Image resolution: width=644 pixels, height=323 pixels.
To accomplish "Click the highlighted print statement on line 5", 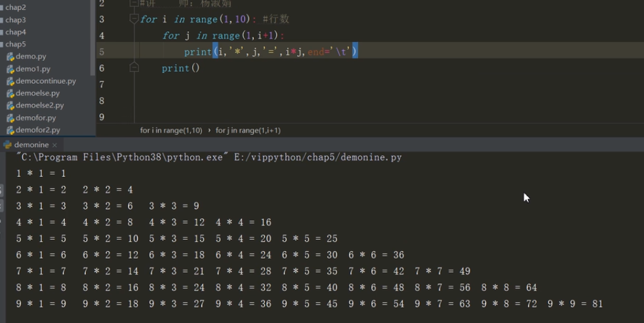I will (x=271, y=52).
